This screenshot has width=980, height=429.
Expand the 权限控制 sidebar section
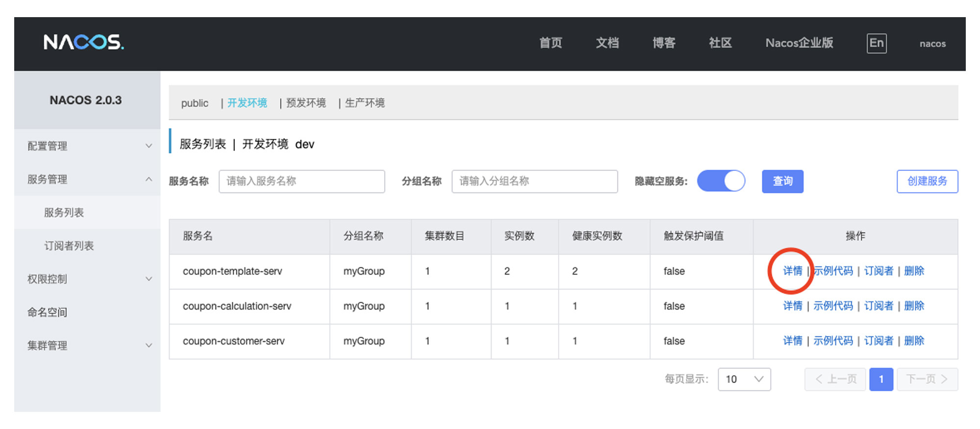coord(87,279)
